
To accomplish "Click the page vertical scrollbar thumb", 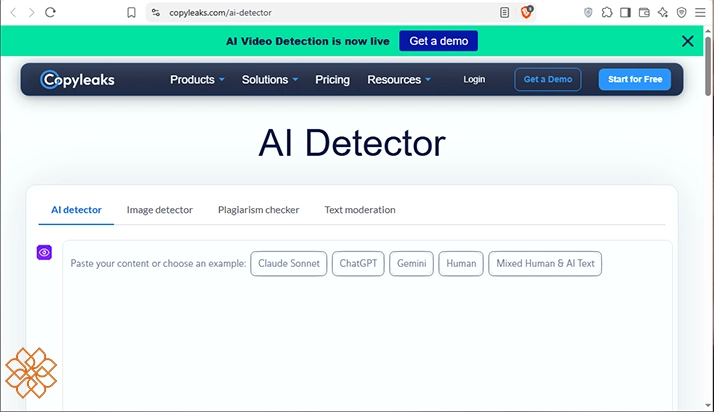I will pos(708,66).
